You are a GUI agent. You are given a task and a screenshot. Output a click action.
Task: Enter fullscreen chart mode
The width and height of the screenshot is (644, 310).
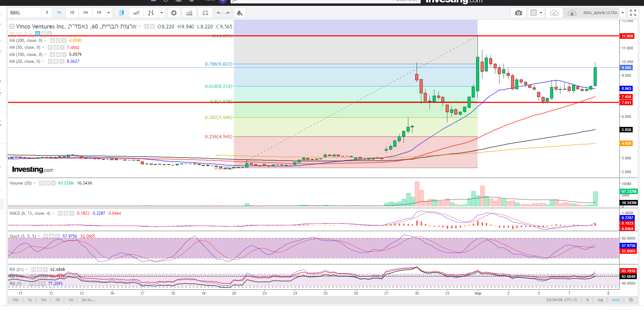coord(633,13)
